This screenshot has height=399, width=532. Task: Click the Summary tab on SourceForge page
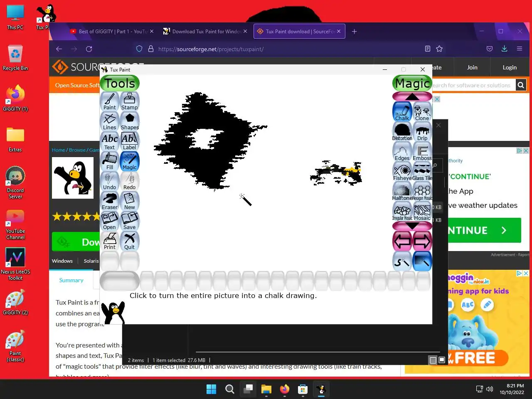tap(71, 280)
